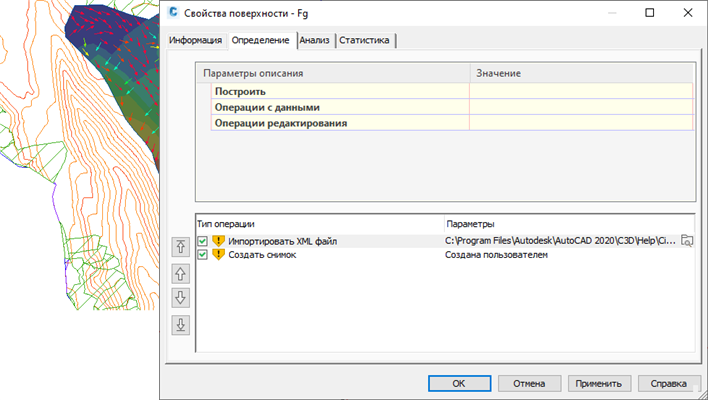Screen dimensions: 708x400
Task: Click the Значение column header
Action: pyautogui.click(x=582, y=73)
